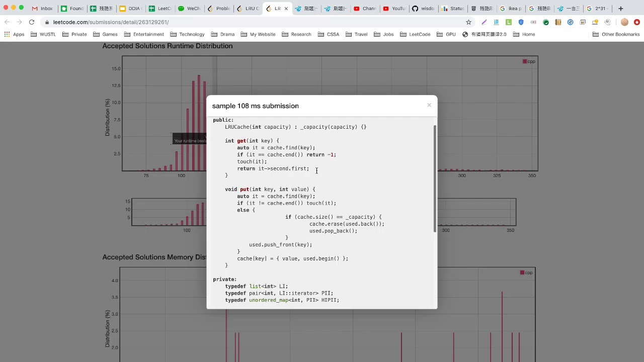Switch to the ikea Google search tab

(510, 9)
